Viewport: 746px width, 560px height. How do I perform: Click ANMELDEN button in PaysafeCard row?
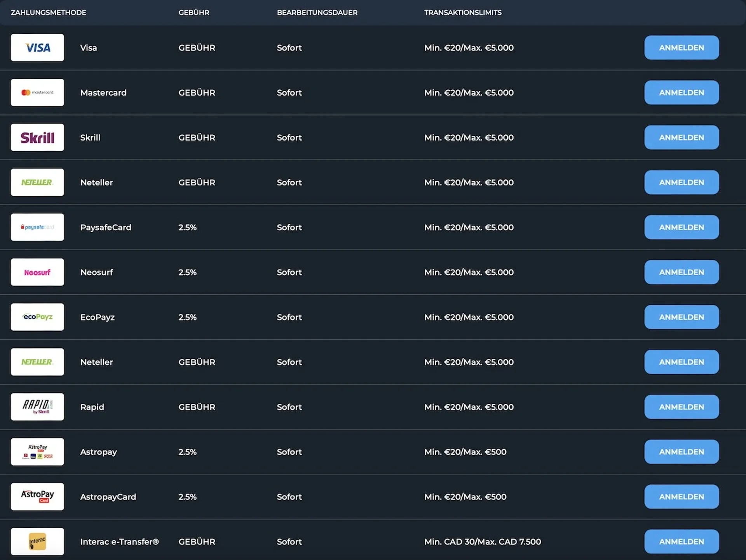click(x=682, y=227)
